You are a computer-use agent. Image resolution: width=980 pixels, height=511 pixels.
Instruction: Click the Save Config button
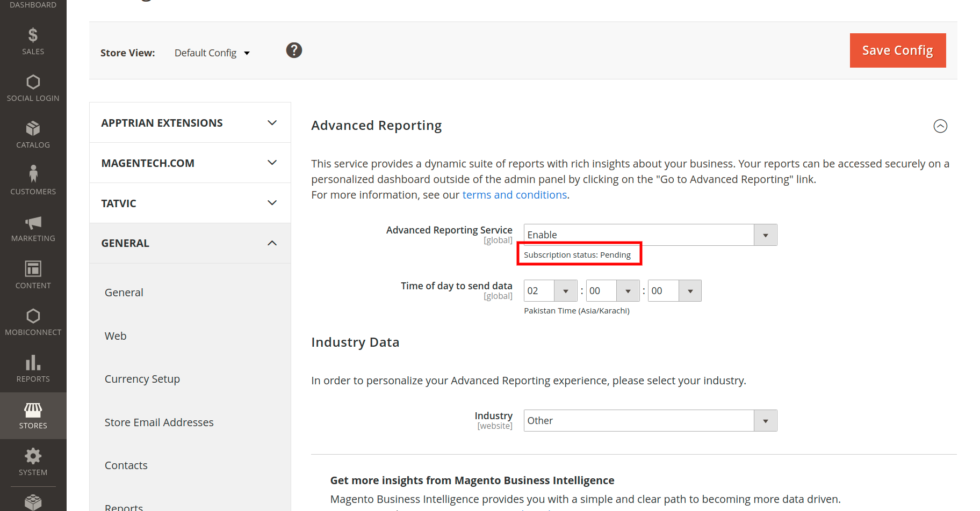coord(897,50)
